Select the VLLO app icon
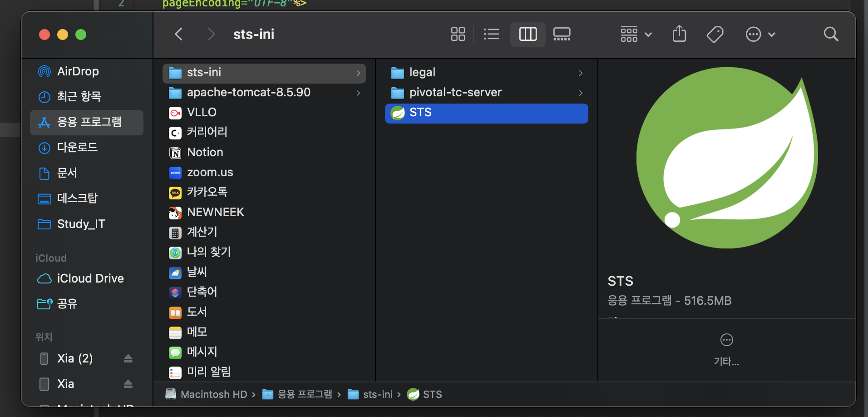Screen dimensions: 868x417 point(175,113)
